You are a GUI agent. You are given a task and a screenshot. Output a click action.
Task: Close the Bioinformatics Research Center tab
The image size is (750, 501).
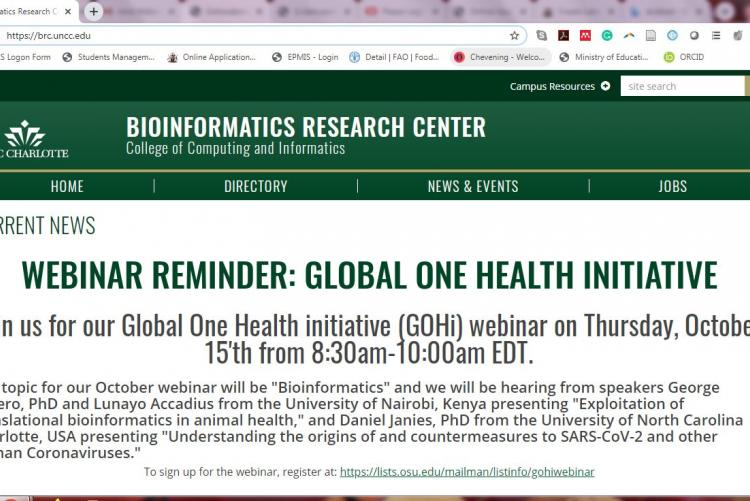pos(68,12)
